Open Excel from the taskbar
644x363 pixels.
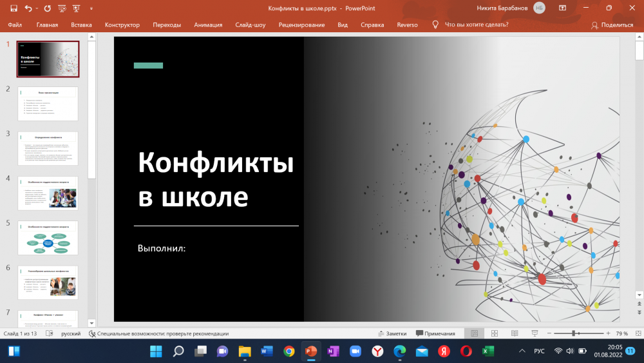coord(488,351)
